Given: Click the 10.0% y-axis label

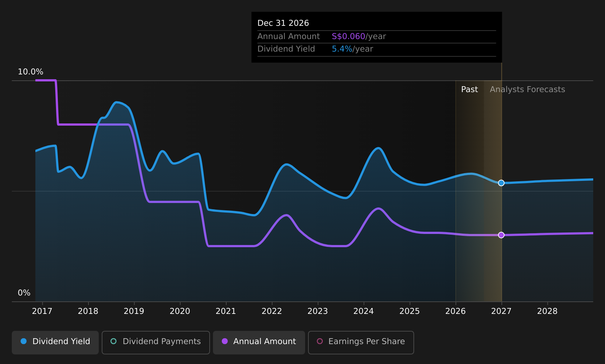Looking at the screenshot, I should point(31,72).
